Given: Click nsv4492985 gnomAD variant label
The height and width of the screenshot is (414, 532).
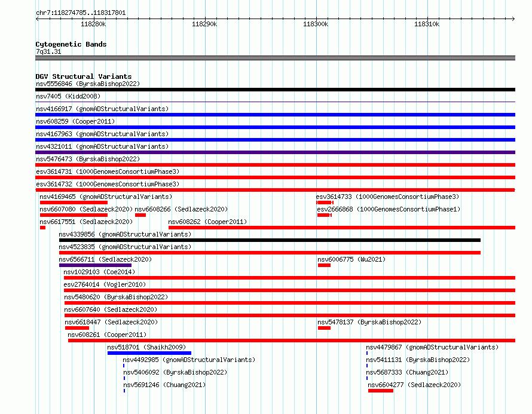Looking at the screenshot, I should pyautogui.click(x=189, y=360).
